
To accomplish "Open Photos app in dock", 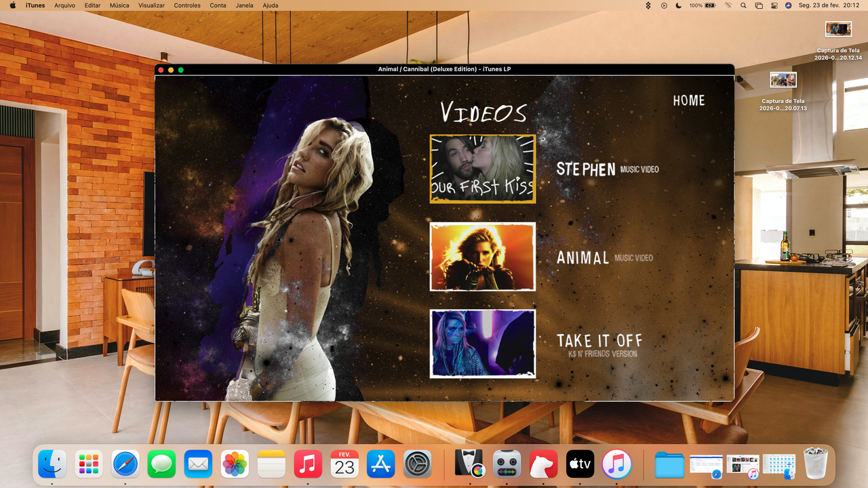I will pos(235,464).
